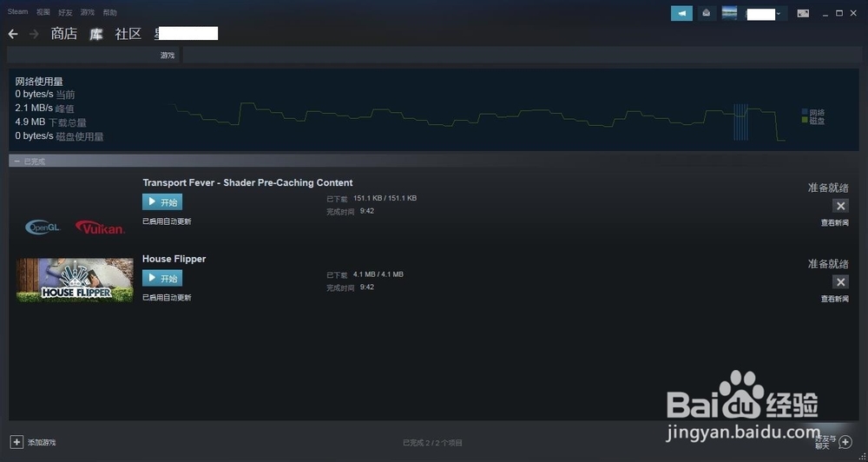Click the 添加游戏 plus icon
Viewport: 868px width, 462px height.
click(16, 442)
